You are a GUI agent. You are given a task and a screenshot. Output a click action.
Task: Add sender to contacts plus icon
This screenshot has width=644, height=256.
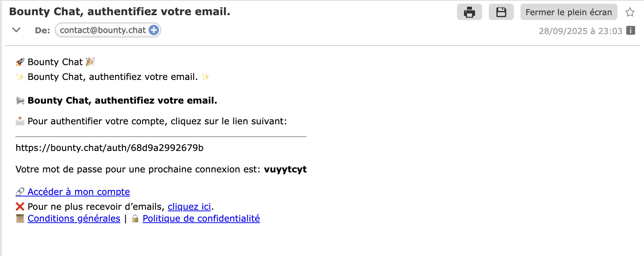(154, 30)
